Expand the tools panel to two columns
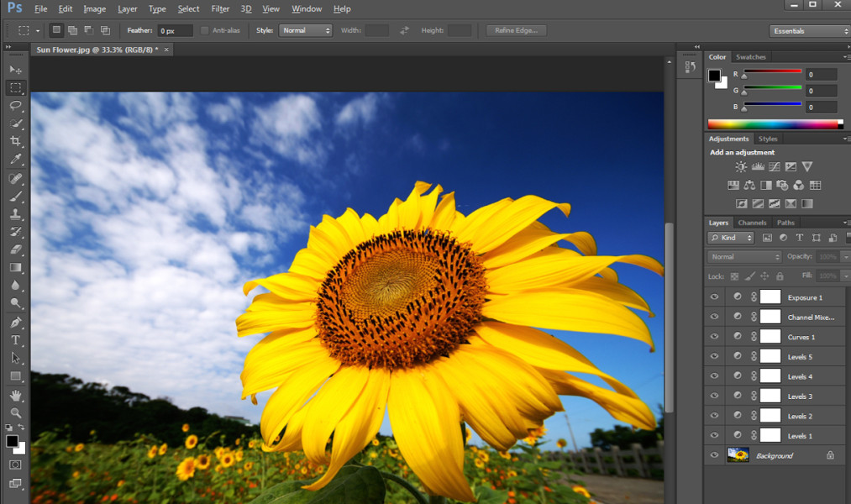Screen dimensions: 851x504 (x=8, y=47)
